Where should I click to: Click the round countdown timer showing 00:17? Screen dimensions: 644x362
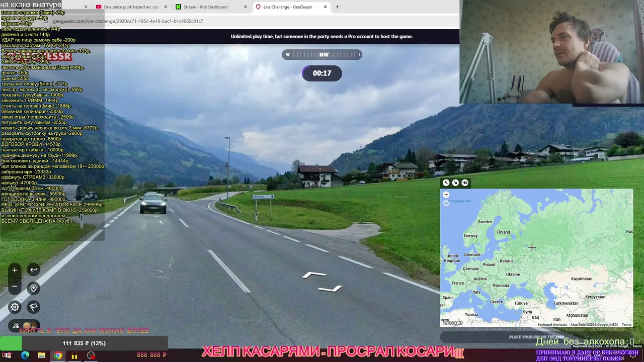[322, 73]
